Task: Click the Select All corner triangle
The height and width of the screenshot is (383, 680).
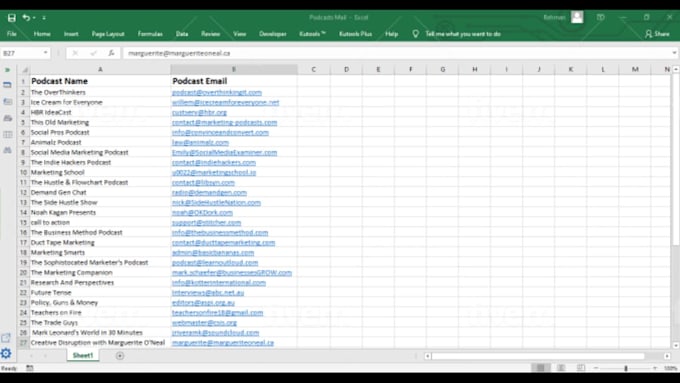Action: (25, 70)
